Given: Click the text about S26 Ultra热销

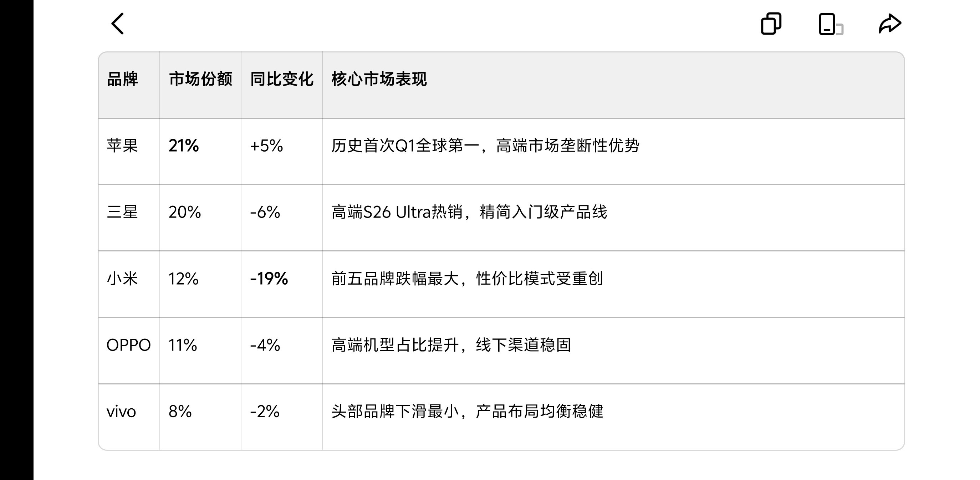Looking at the screenshot, I should tap(469, 212).
